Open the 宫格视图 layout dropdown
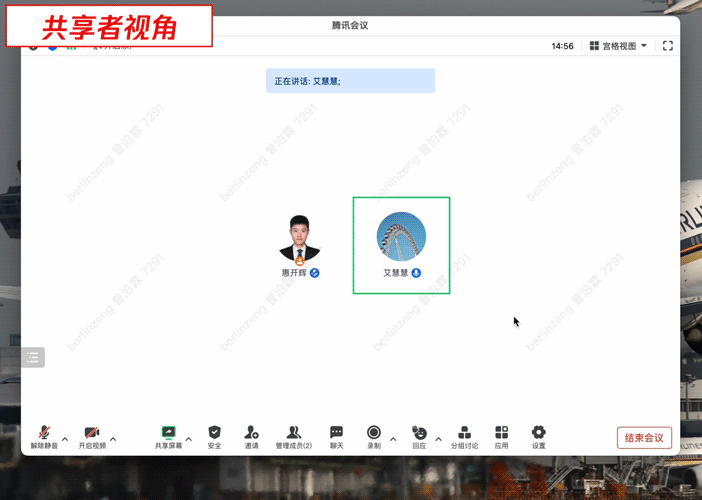 (619, 46)
